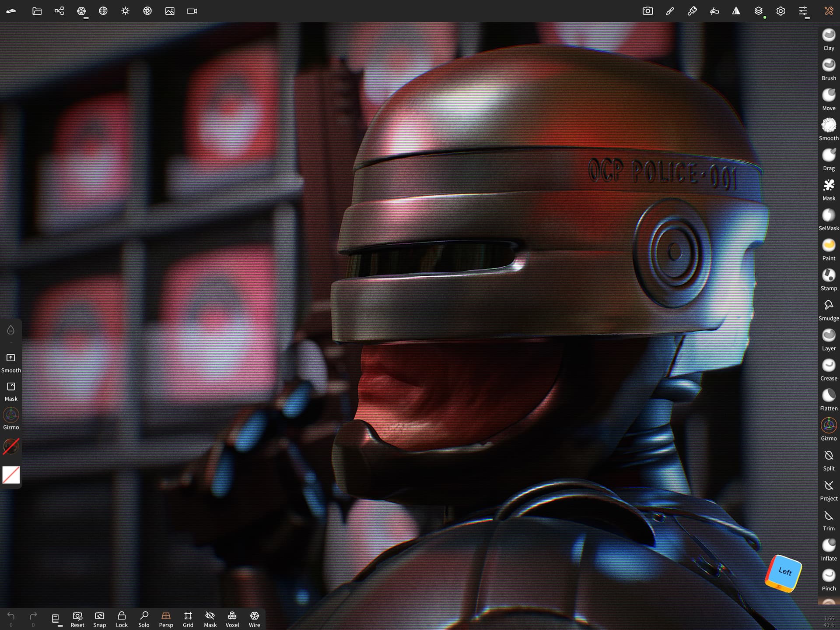840x630 pixels.
Task: Open the Camera settings menu
Action: [x=192, y=11]
